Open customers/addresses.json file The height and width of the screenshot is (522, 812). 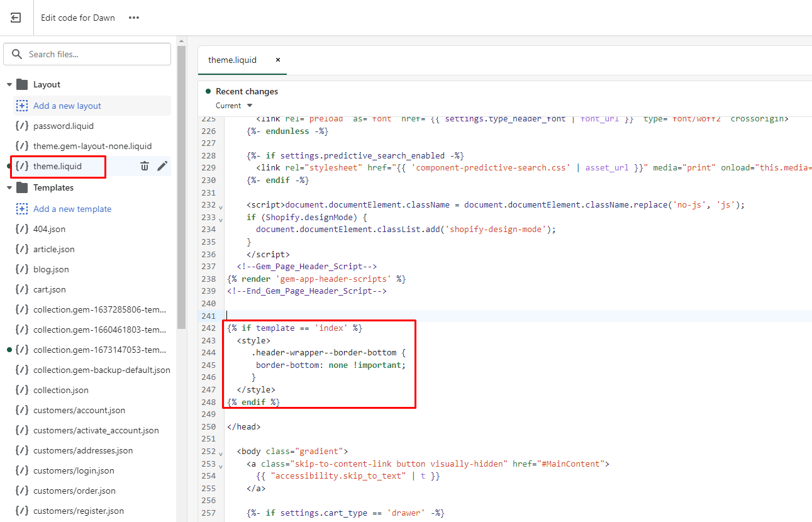click(83, 450)
